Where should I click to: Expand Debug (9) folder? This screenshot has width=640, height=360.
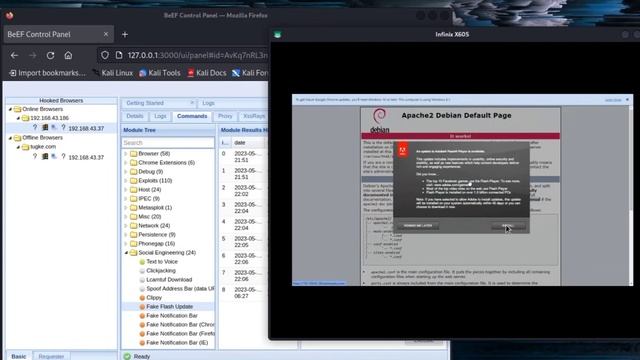pos(126,172)
